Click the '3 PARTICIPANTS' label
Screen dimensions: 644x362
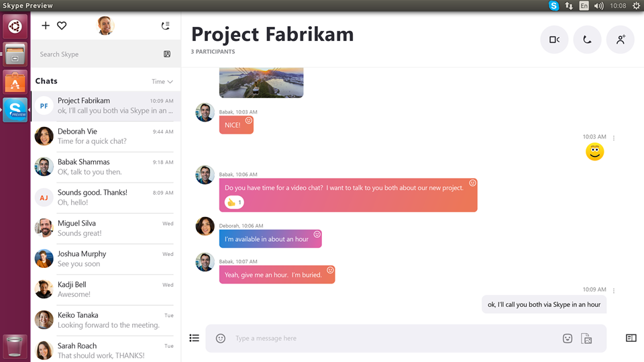coord(213,52)
